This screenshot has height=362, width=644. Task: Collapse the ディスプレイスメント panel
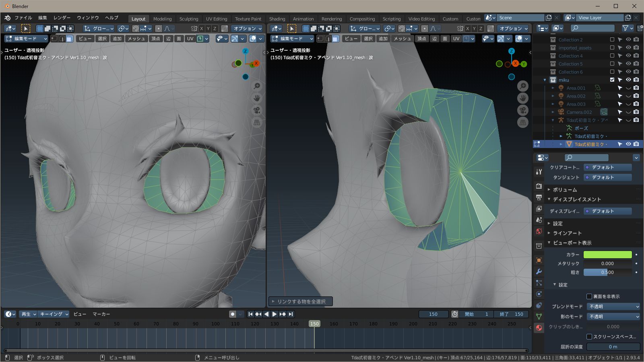click(x=576, y=199)
